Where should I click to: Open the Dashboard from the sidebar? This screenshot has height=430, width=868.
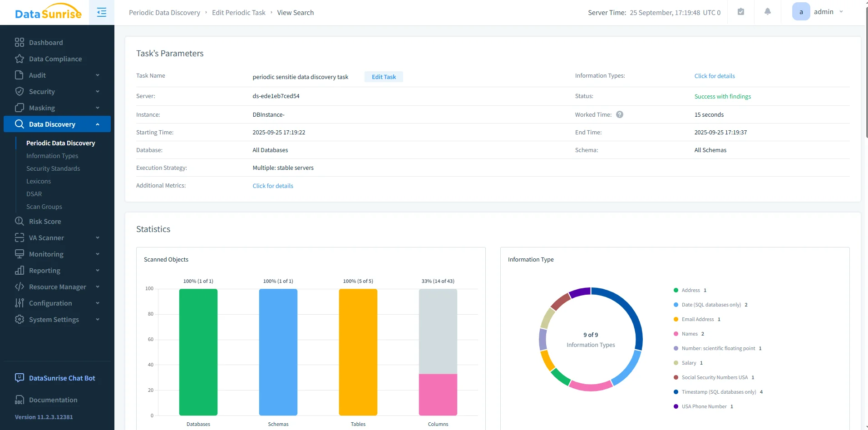click(x=45, y=42)
